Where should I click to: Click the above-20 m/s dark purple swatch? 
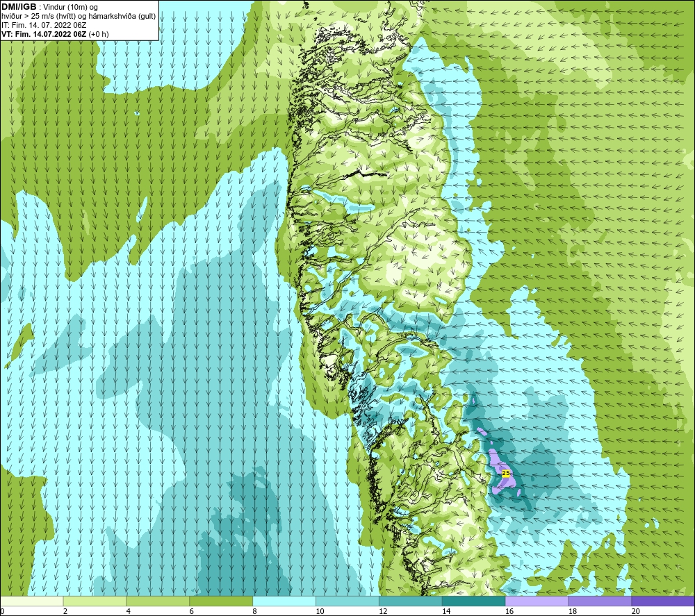click(663, 601)
